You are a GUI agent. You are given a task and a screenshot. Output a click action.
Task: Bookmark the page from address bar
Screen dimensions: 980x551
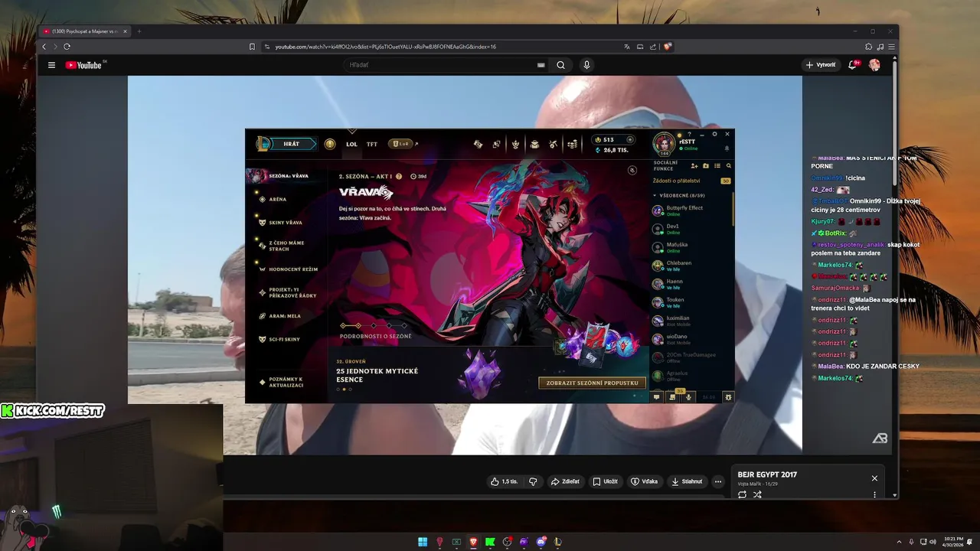pyautogui.click(x=252, y=47)
